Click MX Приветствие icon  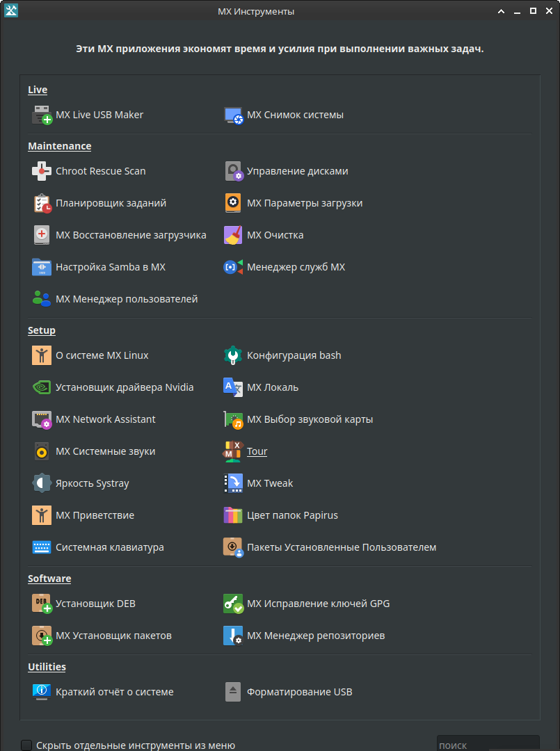tap(42, 515)
